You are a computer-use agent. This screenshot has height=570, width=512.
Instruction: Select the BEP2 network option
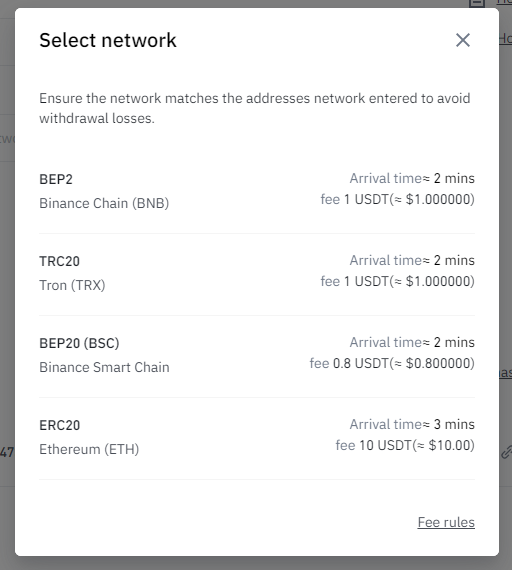click(257, 192)
